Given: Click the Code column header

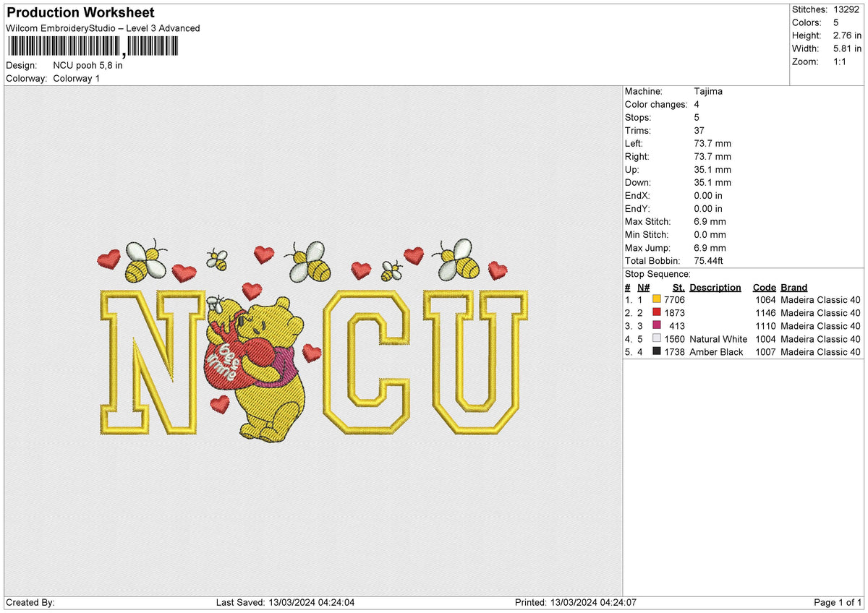Looking at the screenshot, I should coord(764,287).
